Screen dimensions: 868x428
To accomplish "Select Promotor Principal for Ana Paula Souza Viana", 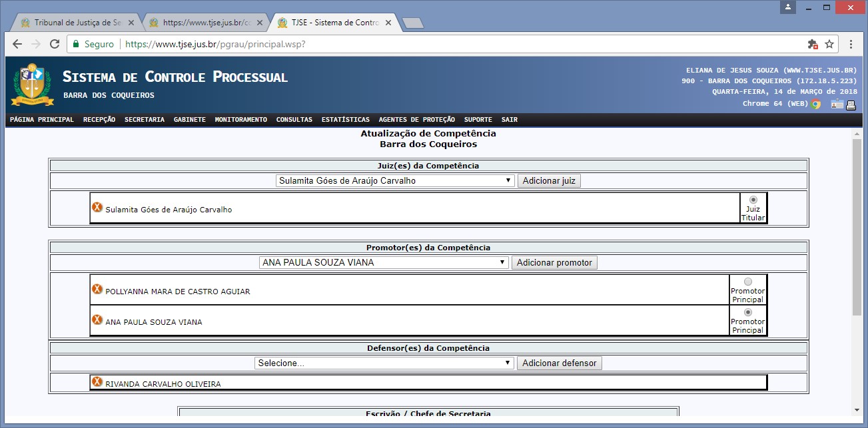I will (x=747, y=312).
